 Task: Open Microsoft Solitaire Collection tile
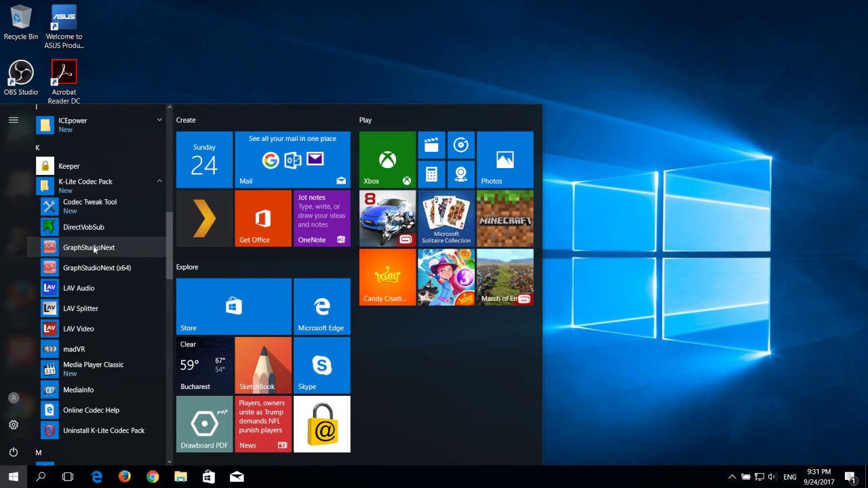446,218
